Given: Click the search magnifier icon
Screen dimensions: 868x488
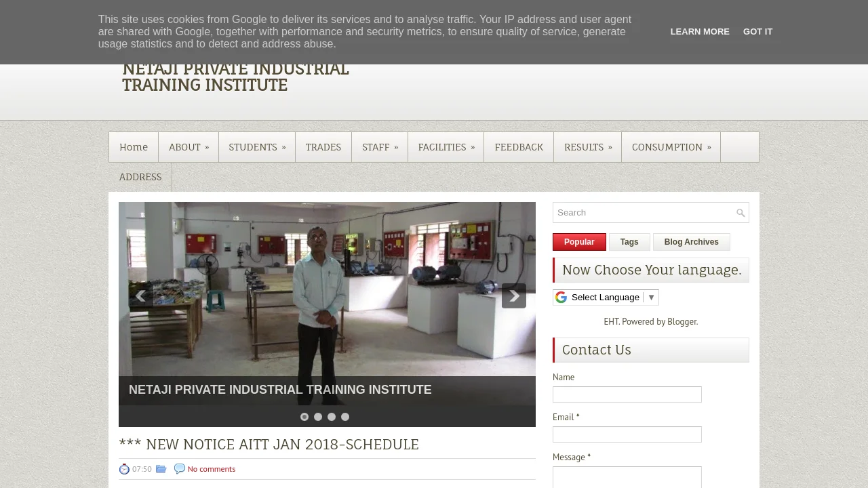Looking at the screenshot, I should pyautogui.click(x=741, y=213).
